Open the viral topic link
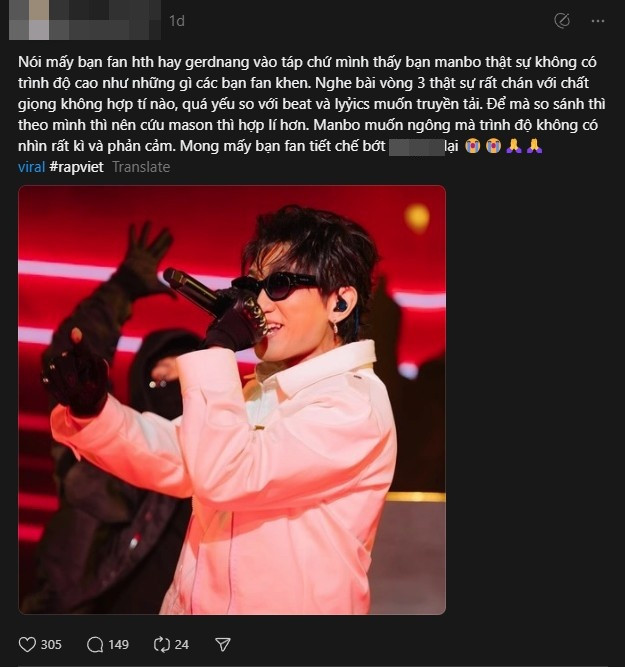Viewport: 625px width, 667px height. click(x=31, y=167)
